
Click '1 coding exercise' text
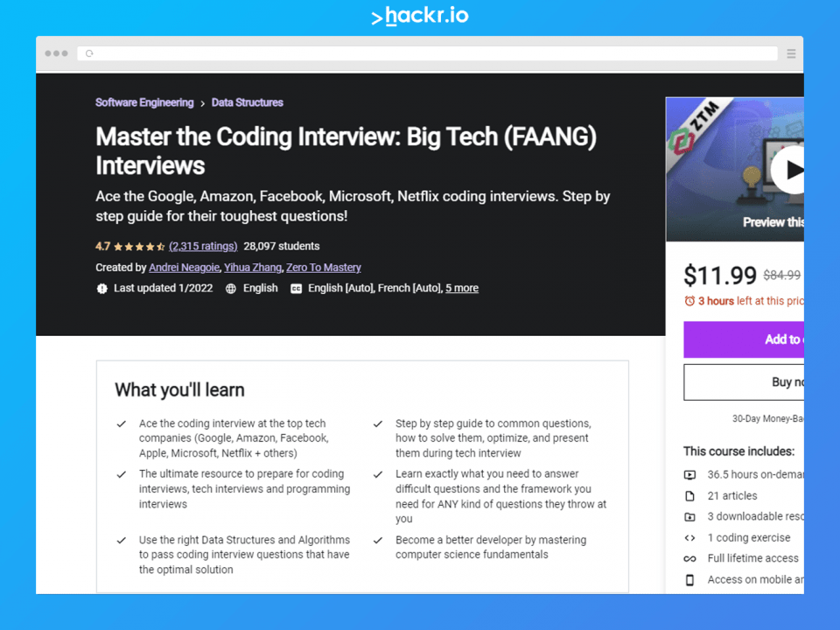coord(748,538)
